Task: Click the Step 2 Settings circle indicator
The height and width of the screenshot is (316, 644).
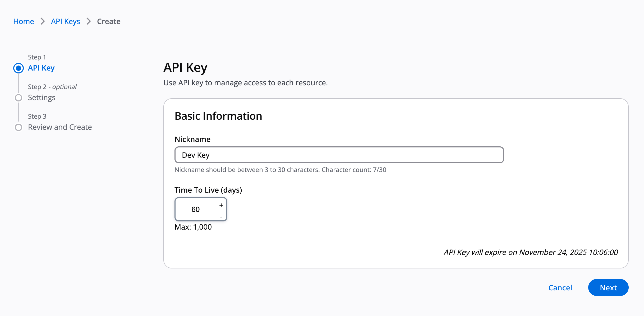Action: (19, 98)
